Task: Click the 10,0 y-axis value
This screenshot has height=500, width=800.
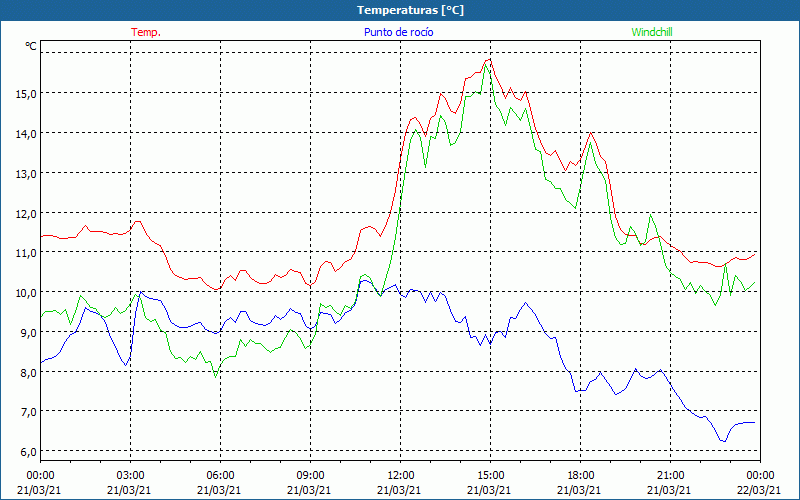Action: pyautogui.click(x=26, y=293)
